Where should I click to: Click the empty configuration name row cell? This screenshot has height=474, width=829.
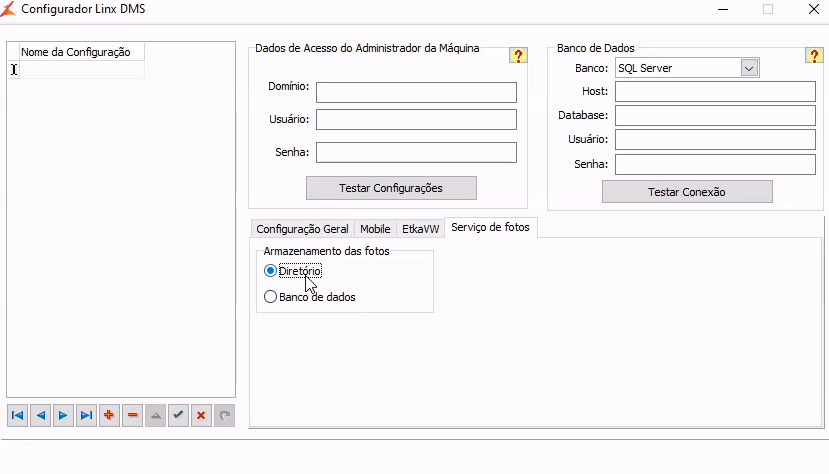pyautogui.click(x=81, y=70)
